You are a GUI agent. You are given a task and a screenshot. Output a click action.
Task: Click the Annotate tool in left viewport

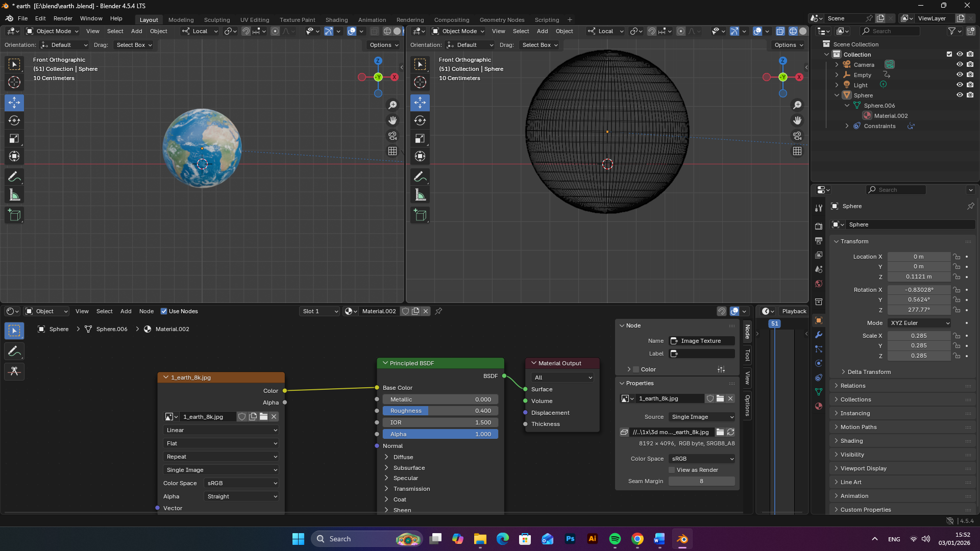pyautogui.click(x=14, y=177)
